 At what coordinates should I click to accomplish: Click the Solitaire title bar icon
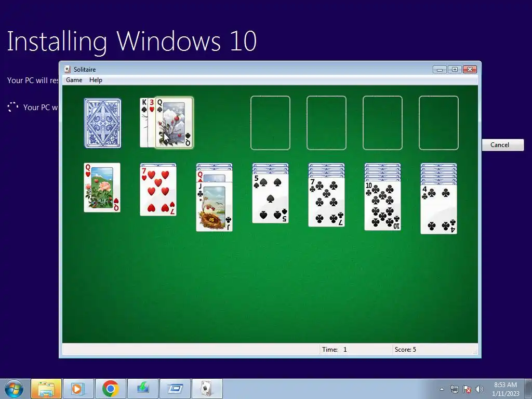pos(68,70)
